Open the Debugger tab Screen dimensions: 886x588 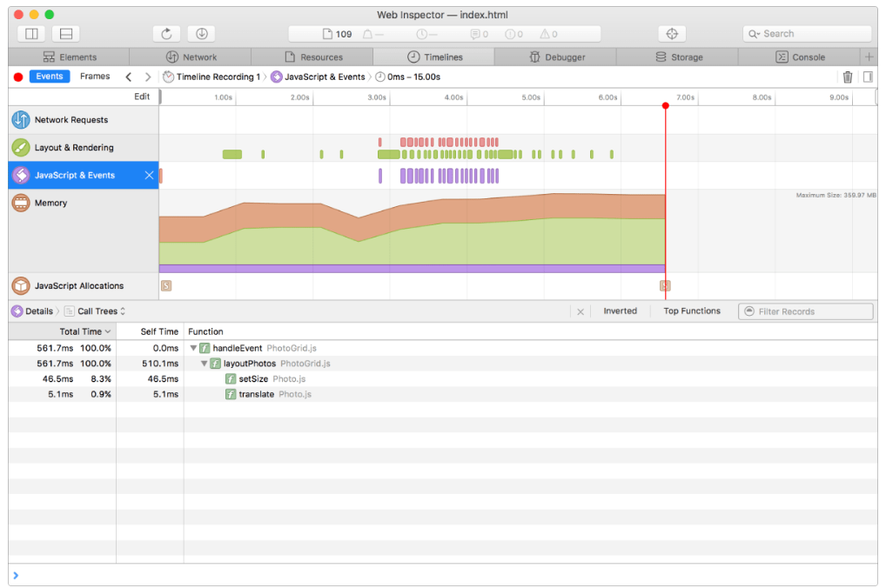click(556, 57)
